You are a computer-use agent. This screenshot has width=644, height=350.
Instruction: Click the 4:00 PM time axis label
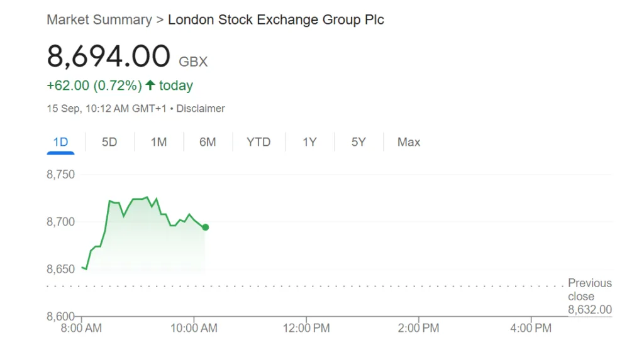coord(530,328)
